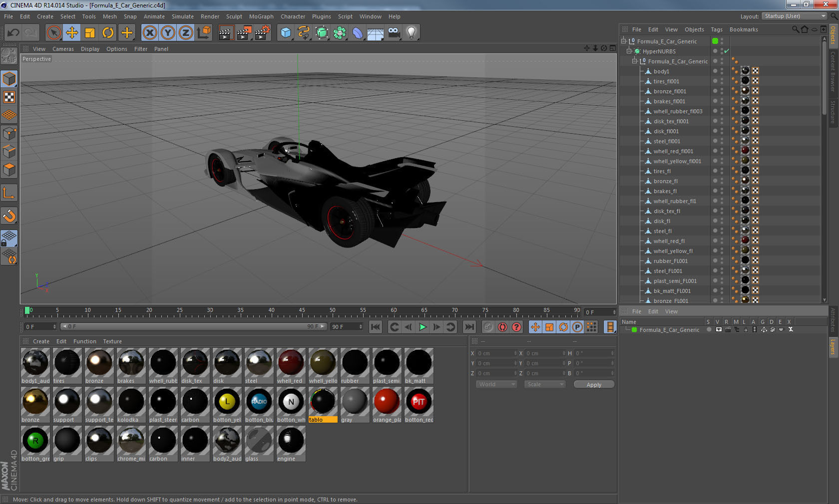Screen dimensions: 839x504
Task: Toggle HyperNURBS enable checkmark
Action: (727, 51)
